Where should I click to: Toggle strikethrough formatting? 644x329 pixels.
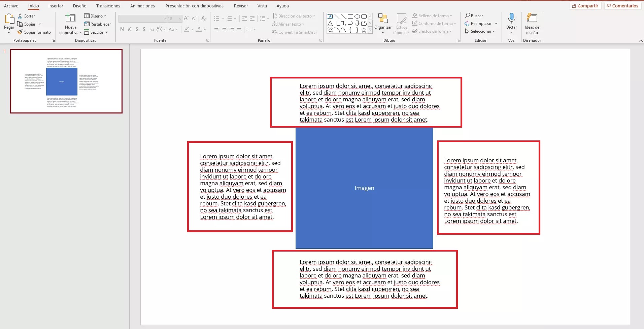[x=151, y=29]
